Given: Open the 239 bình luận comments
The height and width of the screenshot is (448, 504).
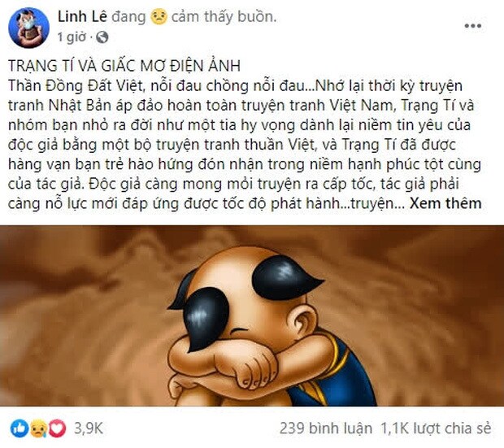Looking at the screenshot, I should click(x=326, y=428).
